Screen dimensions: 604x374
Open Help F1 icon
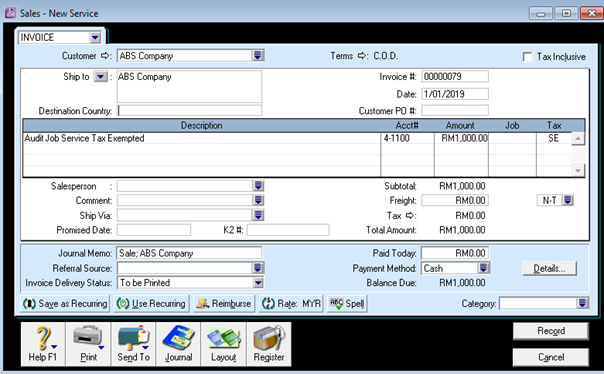point(43,344)
